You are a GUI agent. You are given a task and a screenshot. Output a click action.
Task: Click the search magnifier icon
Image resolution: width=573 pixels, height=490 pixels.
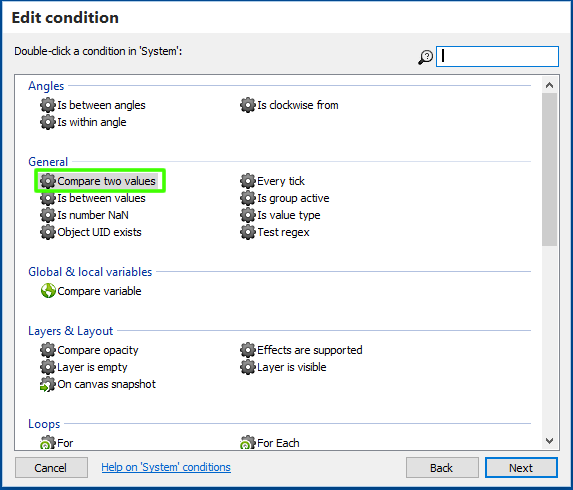tap(425, 57)
